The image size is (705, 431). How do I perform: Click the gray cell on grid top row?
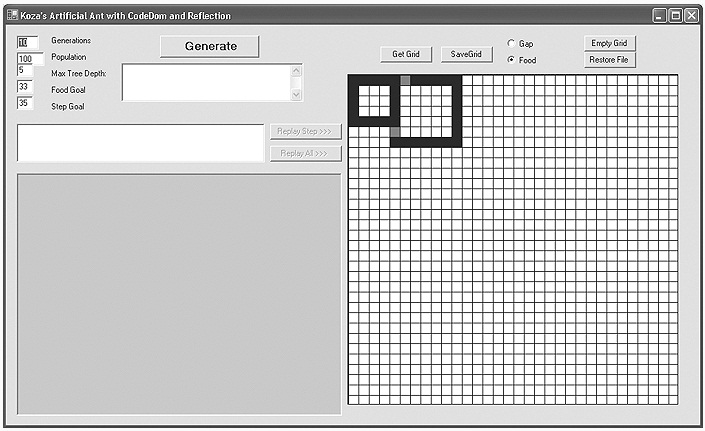click(405, 80)
